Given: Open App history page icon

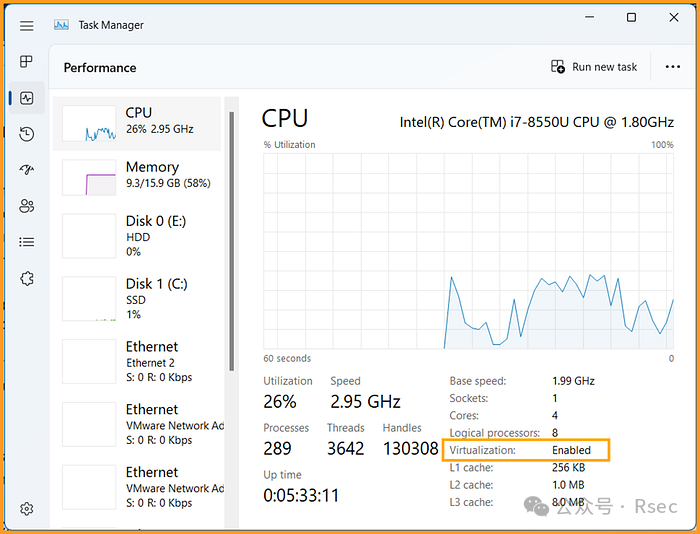Looking at the screenshot, I should click(27, 134).
